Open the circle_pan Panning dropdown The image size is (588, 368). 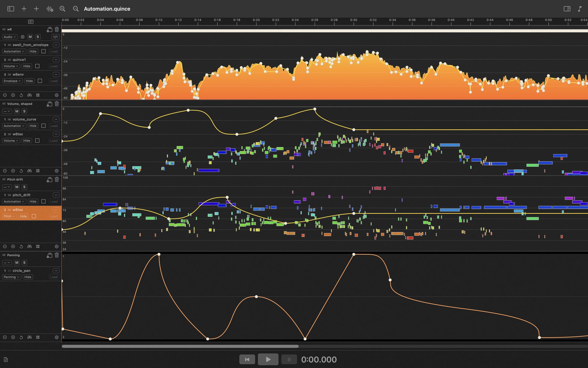11,277
